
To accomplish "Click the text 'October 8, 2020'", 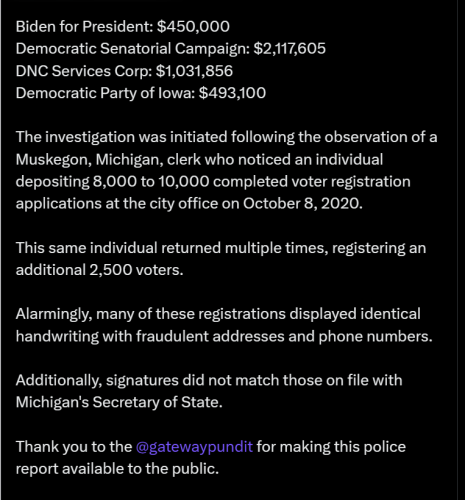I will click(x=302, y=204).
